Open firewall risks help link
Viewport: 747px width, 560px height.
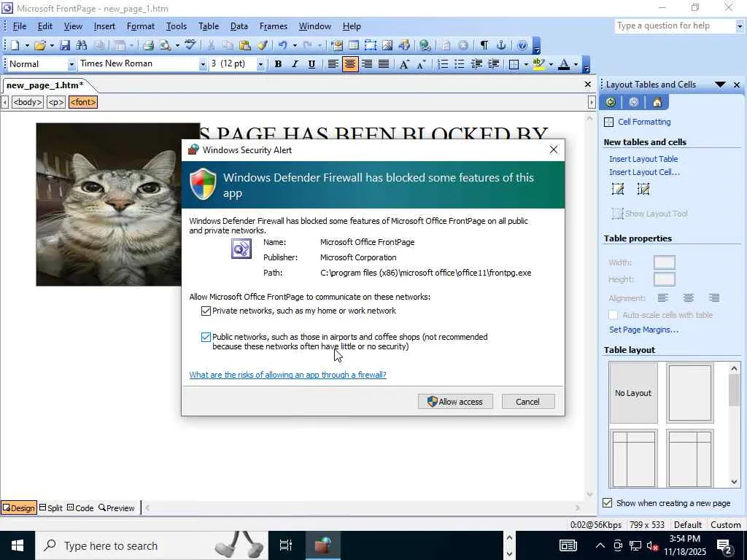click(x=287, y=375)
